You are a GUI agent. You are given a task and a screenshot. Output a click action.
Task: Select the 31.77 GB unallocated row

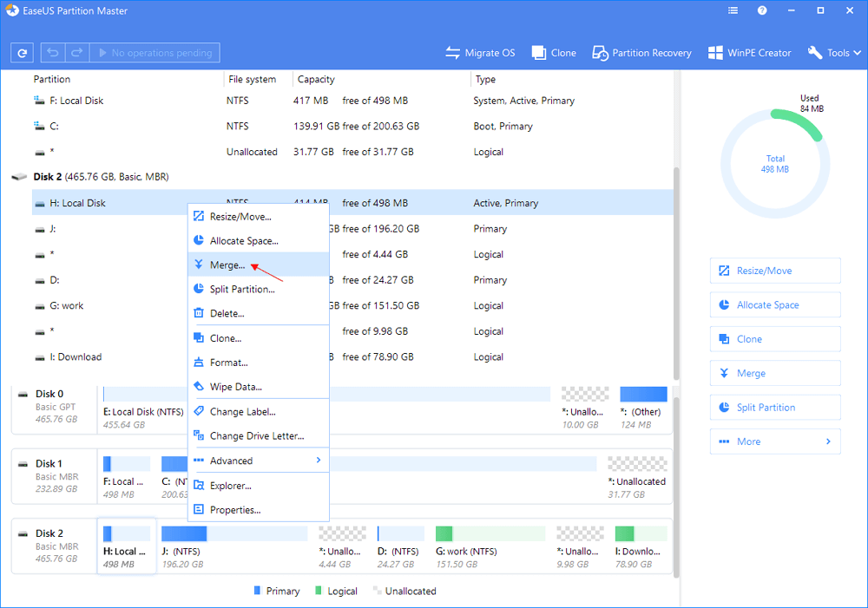pos(352,152)
